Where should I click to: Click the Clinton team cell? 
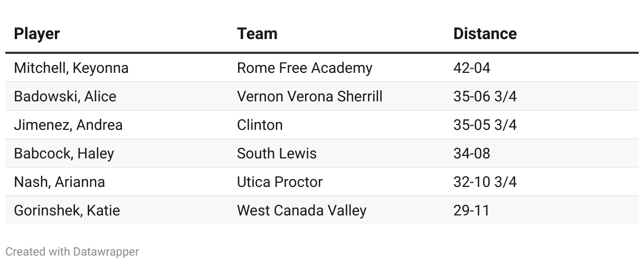click(260, 125)
